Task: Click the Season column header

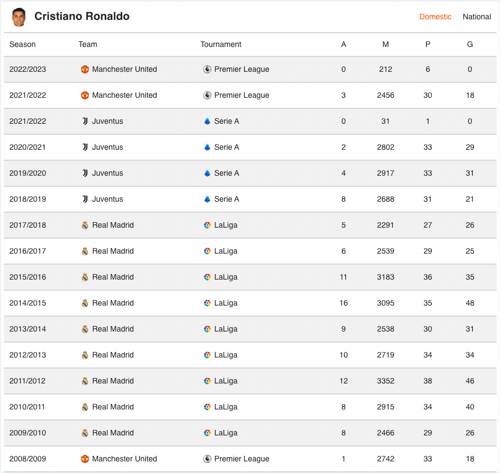Action: point(22,44)
